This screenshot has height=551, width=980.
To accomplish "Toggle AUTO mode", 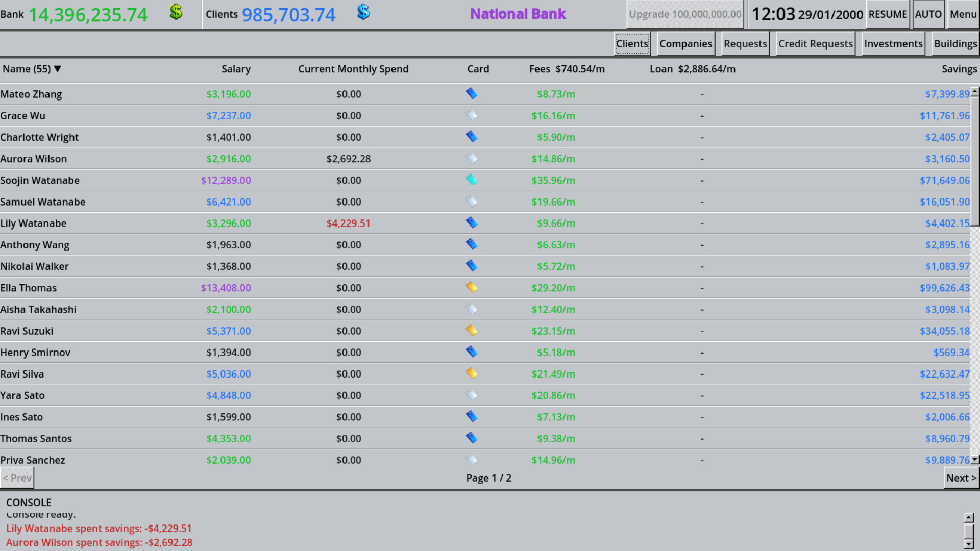I will (928, 14).
